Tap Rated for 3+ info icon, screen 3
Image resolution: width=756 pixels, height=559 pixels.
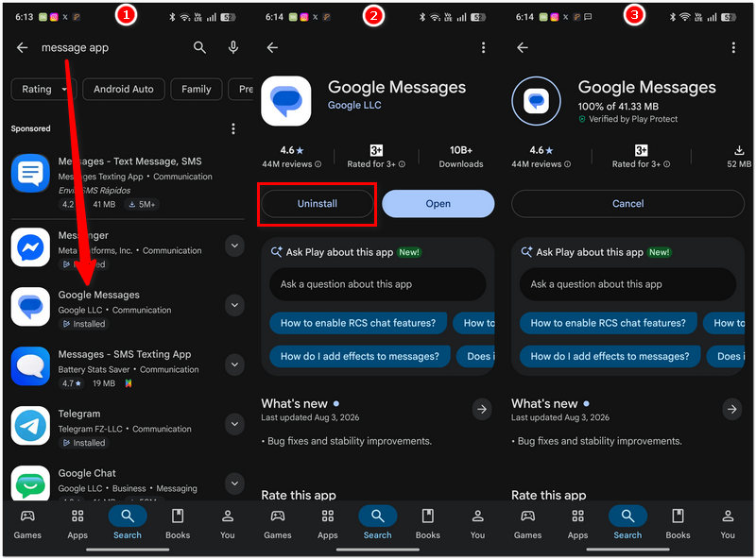pyautogui.click(x=666, y=164)
